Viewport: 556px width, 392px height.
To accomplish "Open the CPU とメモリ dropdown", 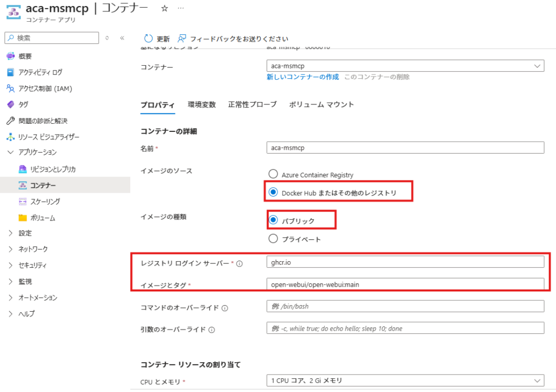I will [405, 380].
